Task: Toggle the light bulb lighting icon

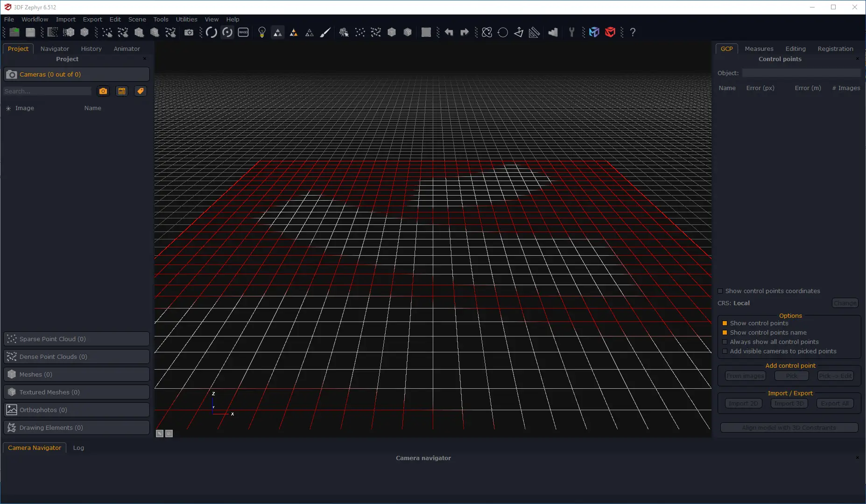Action: pyautogui.click(x=262, y=32)
